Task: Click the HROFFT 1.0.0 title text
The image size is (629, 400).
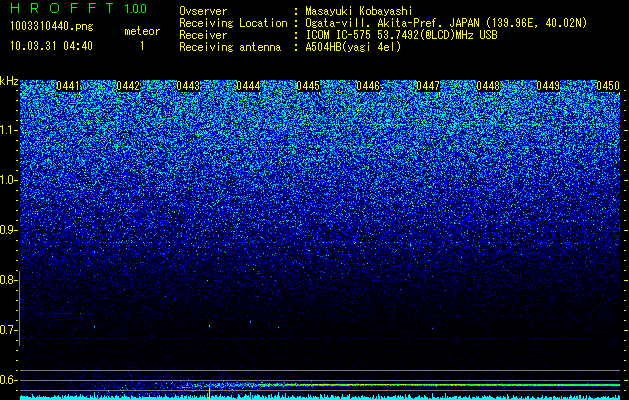Action: click(79, 8)
